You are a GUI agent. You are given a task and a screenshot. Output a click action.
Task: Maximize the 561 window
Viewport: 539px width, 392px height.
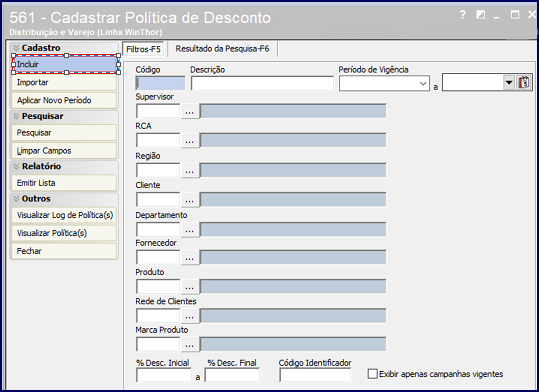(x=515, y=15)
